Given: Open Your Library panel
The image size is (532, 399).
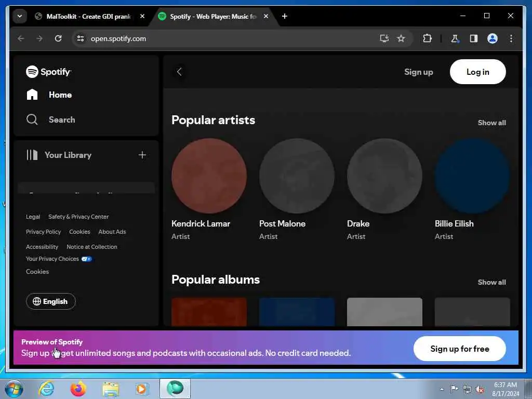Looking at the screenshot, I should (x=59, y=155).
